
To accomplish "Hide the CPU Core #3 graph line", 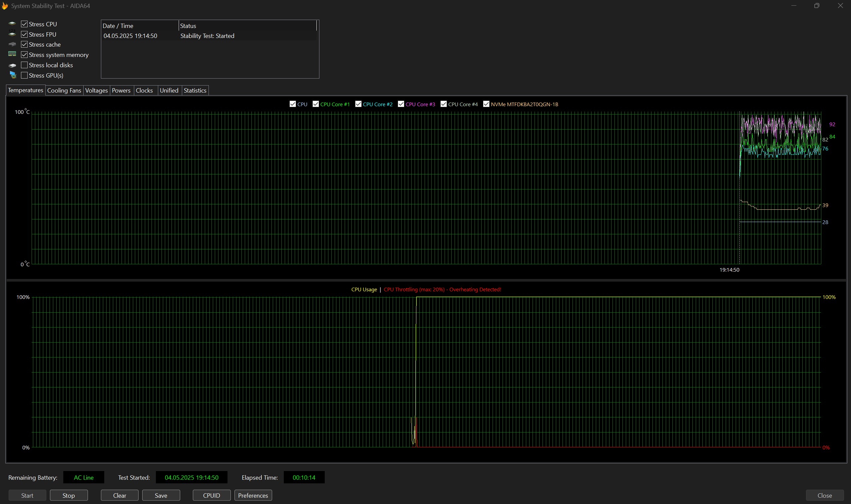I will 401,104.
